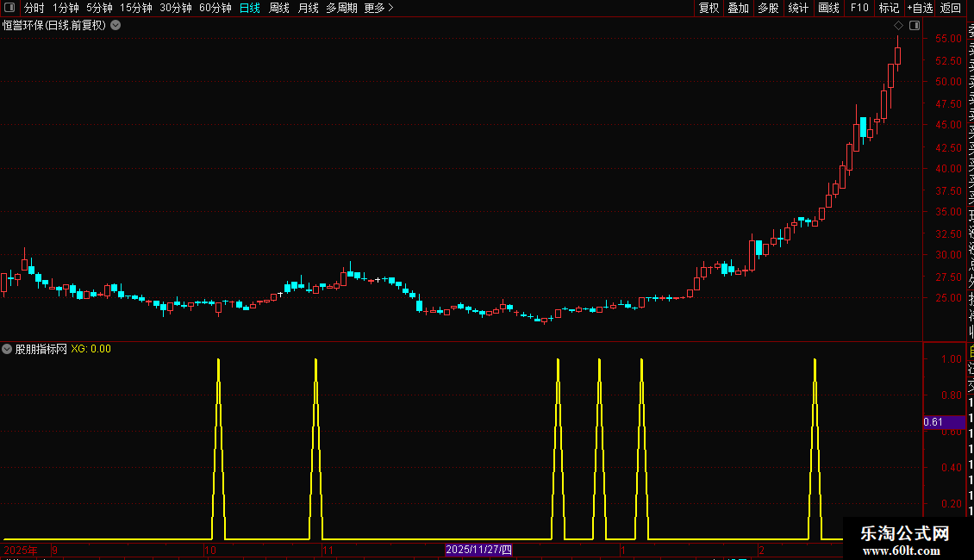Click the 标记 mark button
The width and height of the screenshot is (974, 560).
889,8
